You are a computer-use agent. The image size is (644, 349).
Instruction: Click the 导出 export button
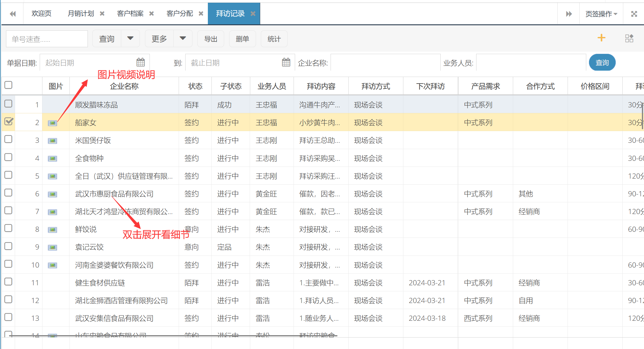coord(211,39)
